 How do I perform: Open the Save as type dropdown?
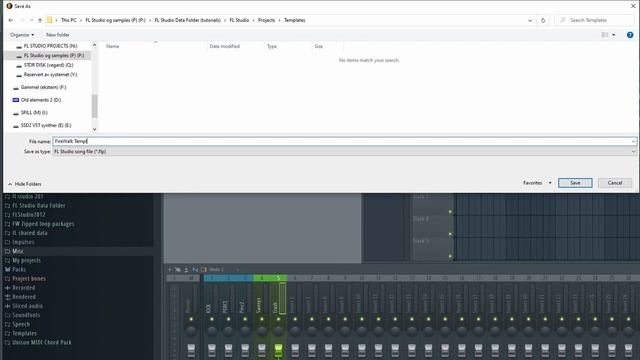point(633,151)
